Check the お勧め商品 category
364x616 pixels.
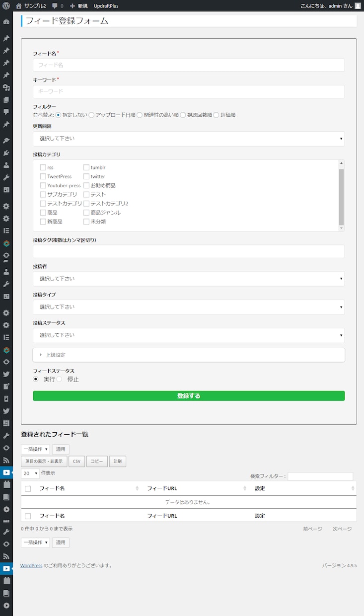[86, 185]
